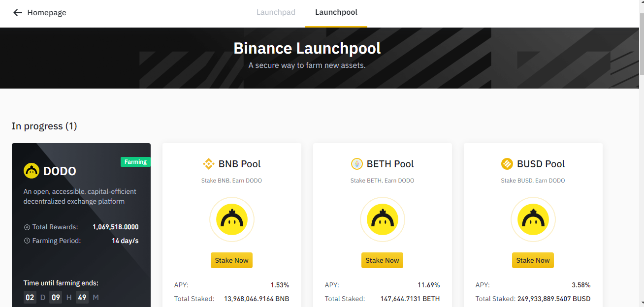
Task: Click the 'Stake BUSD, Earn DODO' subtitle
Action: click(533, 181)
